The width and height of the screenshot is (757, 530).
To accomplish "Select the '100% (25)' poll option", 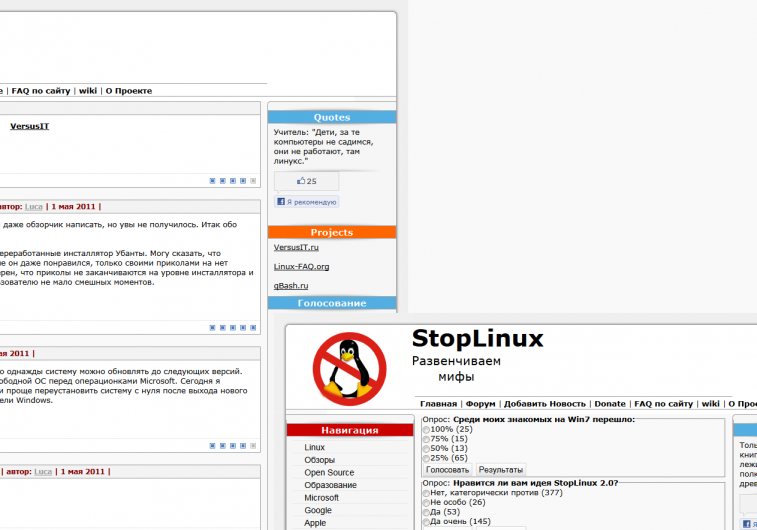I will point(427,429).
